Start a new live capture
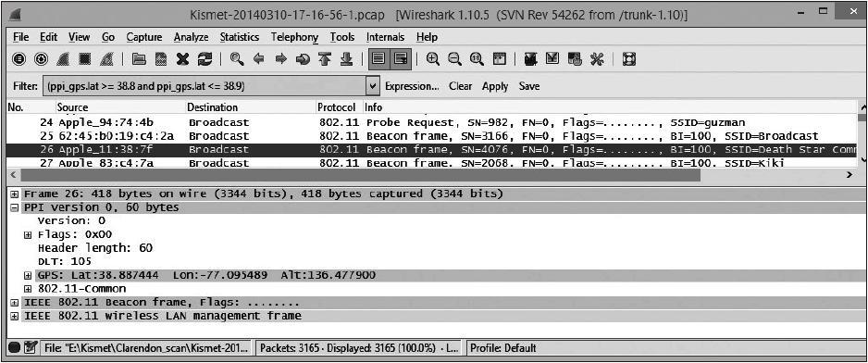The image size is (868, 363). (x=63, y=59)
